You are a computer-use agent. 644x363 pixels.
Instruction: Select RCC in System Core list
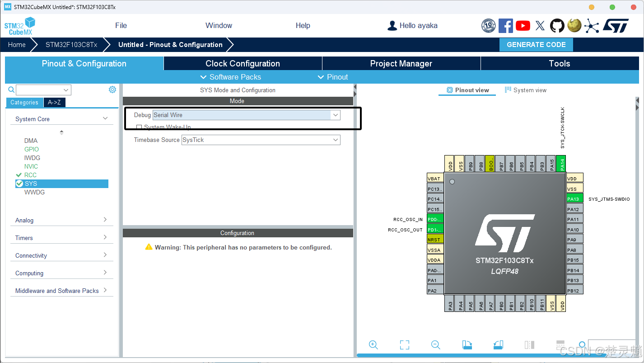click(x=30, y=175)
